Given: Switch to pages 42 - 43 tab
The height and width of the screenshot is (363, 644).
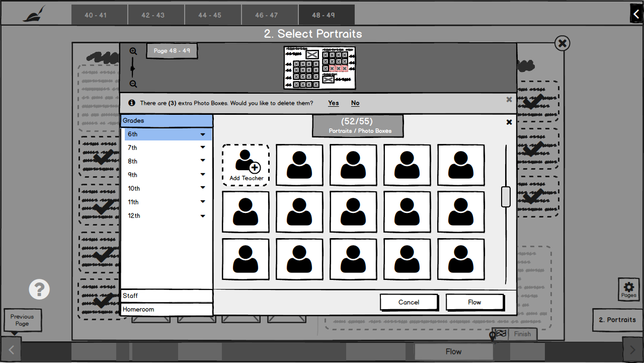Looking at the screenshot, I should coord(156,15).
